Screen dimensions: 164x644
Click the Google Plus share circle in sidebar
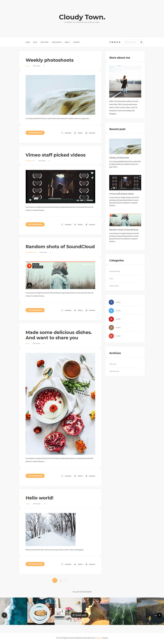111,336
